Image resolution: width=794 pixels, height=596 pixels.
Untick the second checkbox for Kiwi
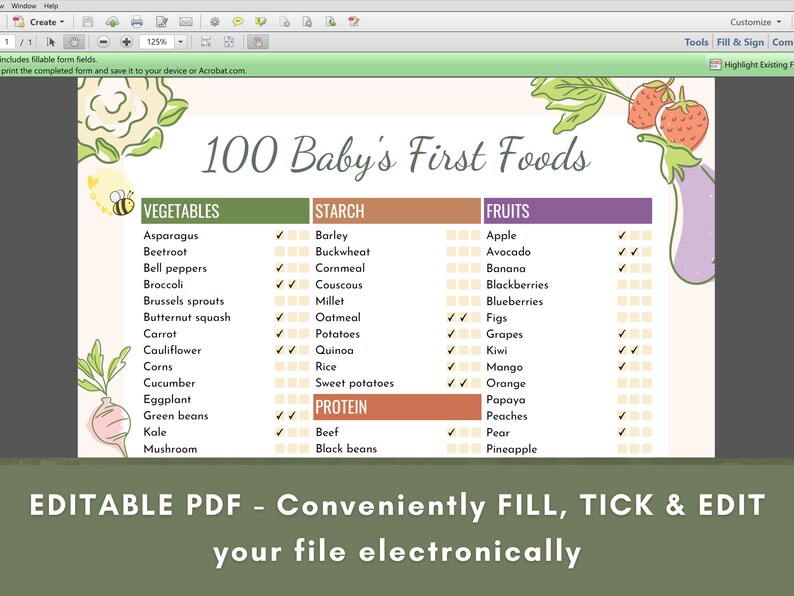pos(634,350)
